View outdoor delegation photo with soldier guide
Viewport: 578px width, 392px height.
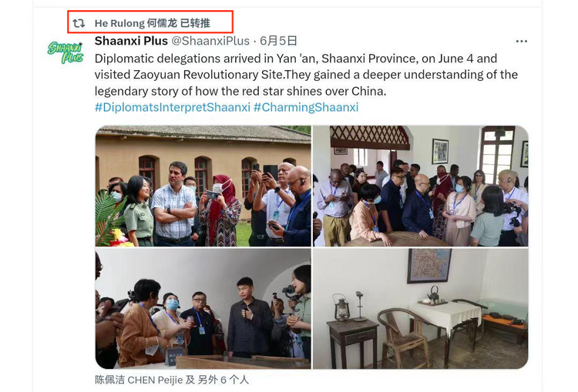point(203,186)
